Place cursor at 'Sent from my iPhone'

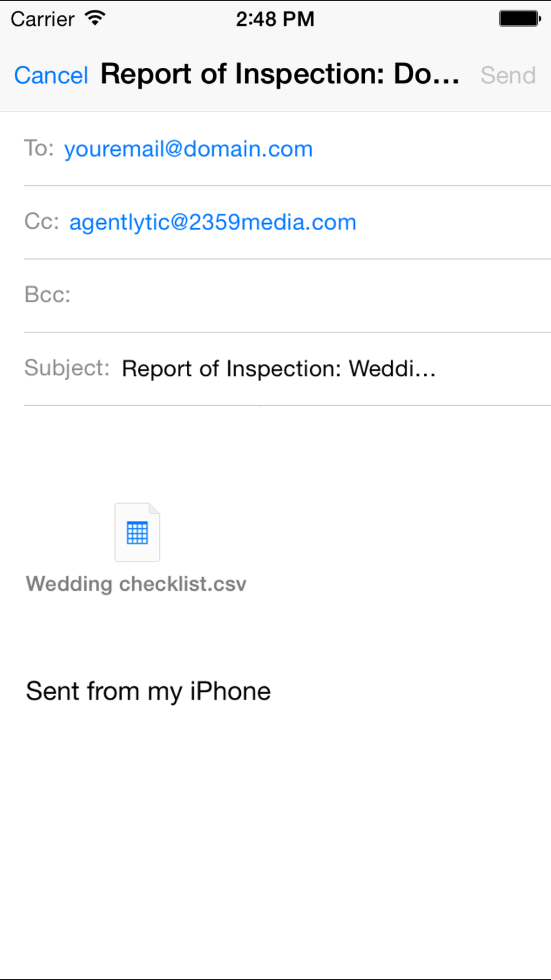tap(148, 691)
